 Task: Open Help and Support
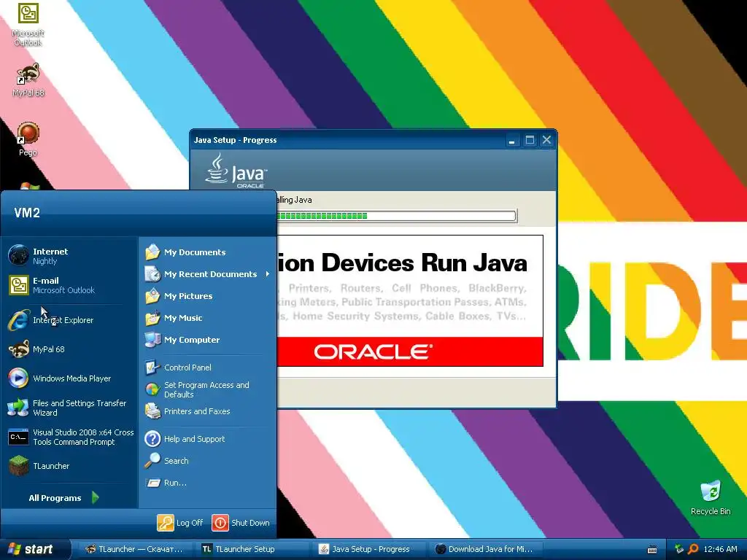pyautogui.click(x=208, y=438)
